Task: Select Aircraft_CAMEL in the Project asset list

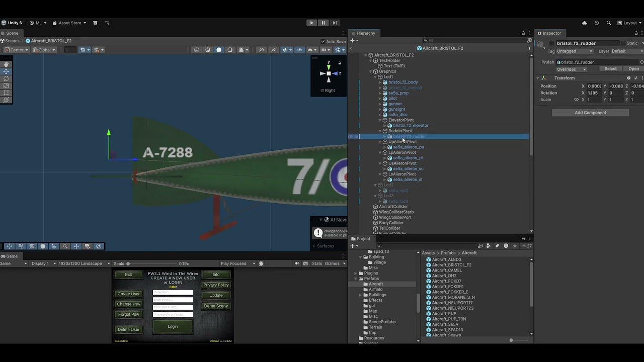Action: tap(446, 270)
